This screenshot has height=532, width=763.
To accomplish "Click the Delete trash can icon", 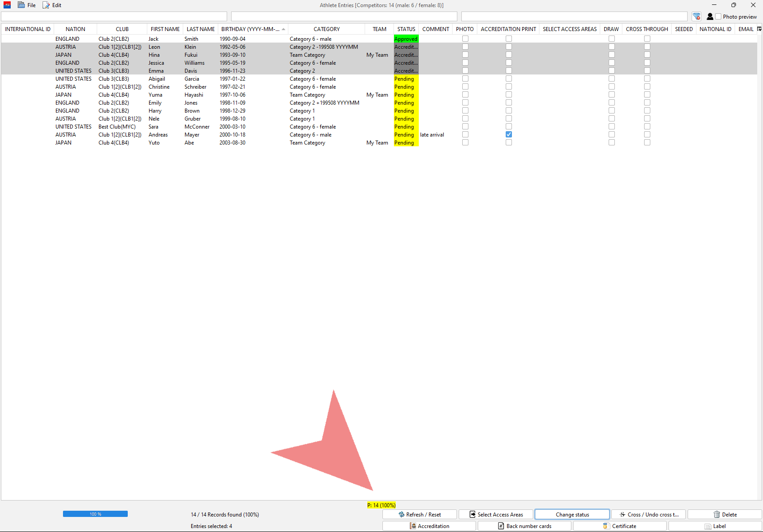I will tap(716, 515).
